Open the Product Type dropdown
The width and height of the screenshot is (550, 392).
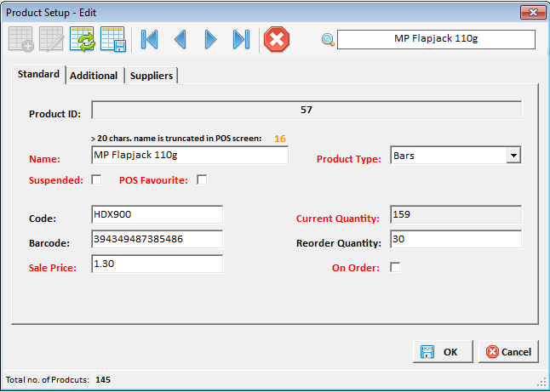click(513, 156)
